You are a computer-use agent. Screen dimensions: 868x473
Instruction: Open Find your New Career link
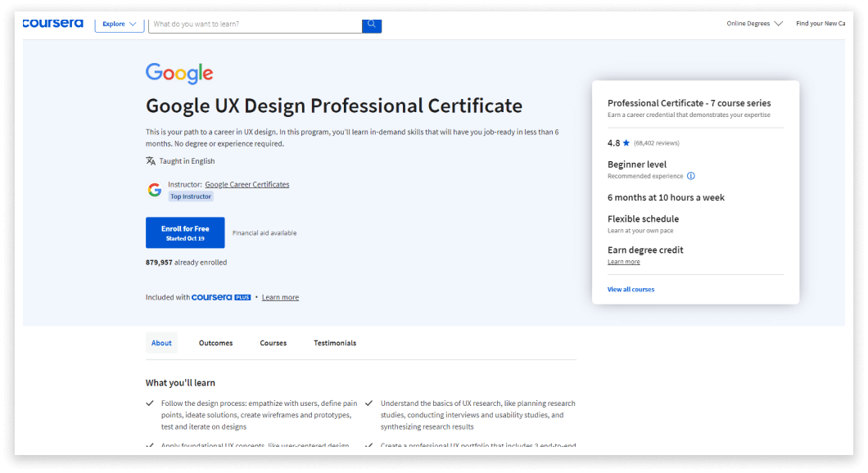coord(821,23)
